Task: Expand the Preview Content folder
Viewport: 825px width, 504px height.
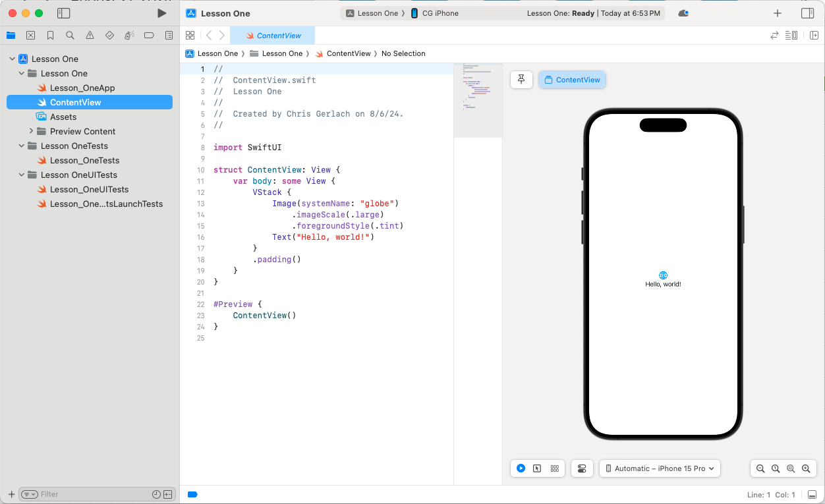Action: 30,131
